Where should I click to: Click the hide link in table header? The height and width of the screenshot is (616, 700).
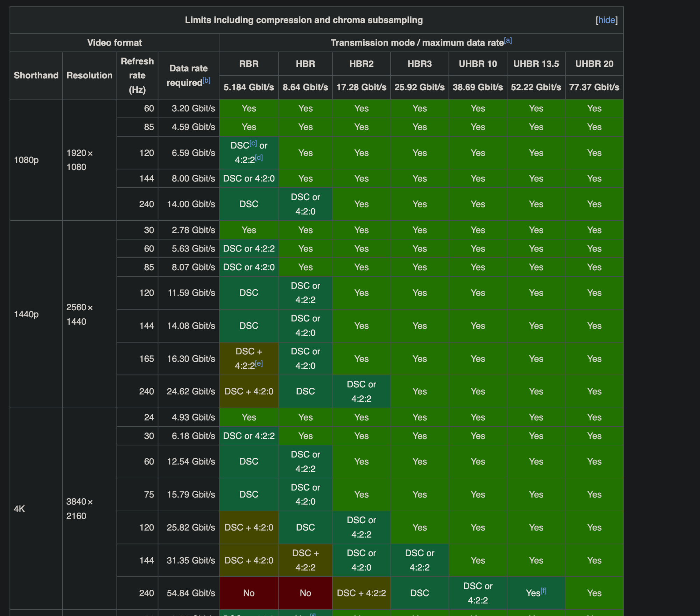(x=607, y=20)
